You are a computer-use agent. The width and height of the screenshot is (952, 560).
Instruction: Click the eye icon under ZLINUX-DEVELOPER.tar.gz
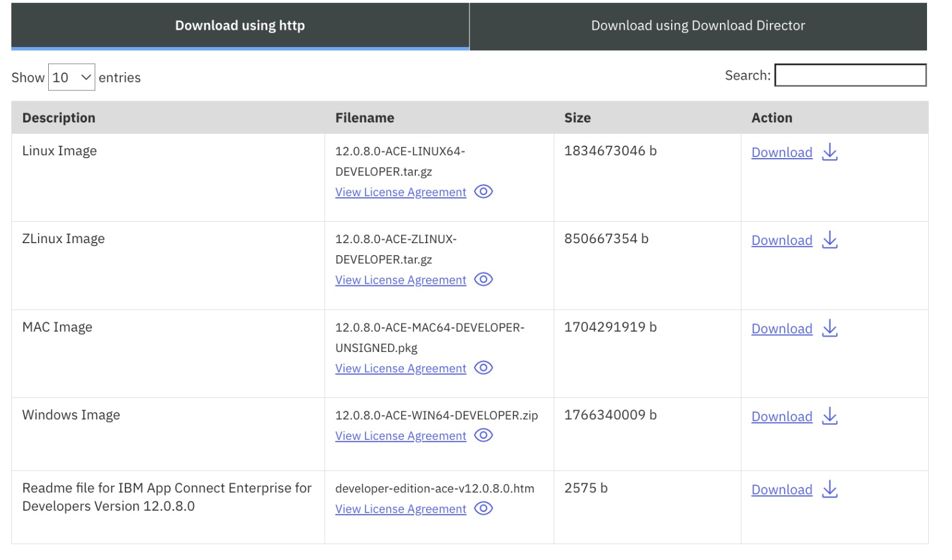pyautogui.click(x=483, y=279)
